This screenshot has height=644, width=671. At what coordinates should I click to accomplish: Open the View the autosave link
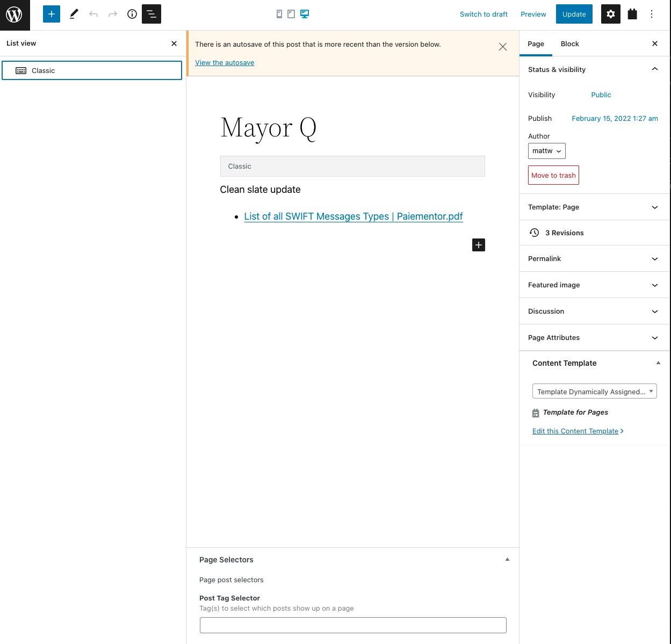coord(225,63)
